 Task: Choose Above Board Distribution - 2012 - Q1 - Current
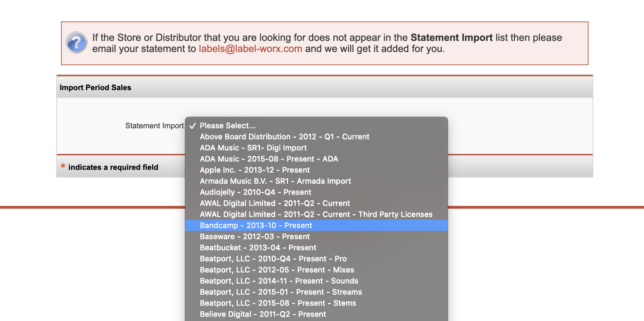coord(316,137)
